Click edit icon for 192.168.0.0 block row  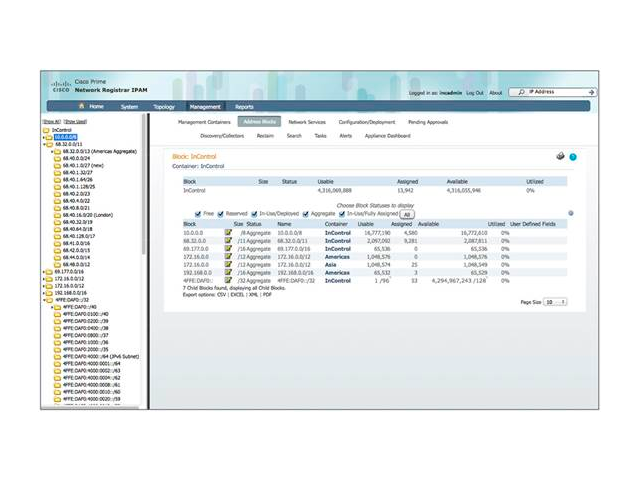[228, 272]
